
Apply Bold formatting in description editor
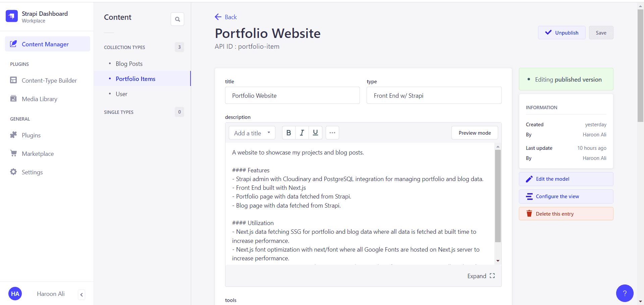[288, 133]
